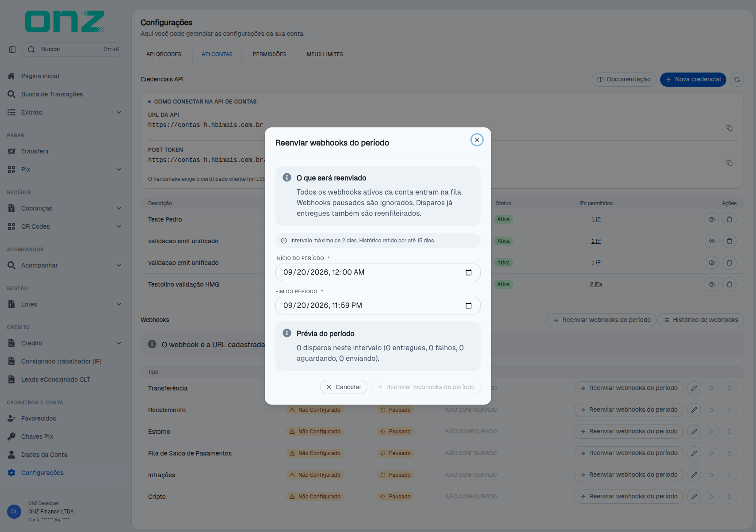Image resolution: width=756 pixels, height=532 pixels.
Task: Expand the Pix submenu
Action: pyautogui.click(x=65, y=169)
